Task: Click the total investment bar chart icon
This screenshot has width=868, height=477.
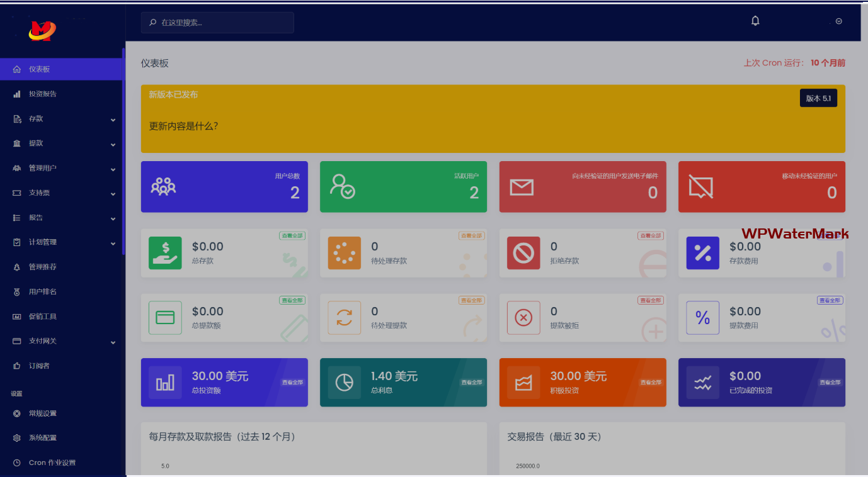Action: pyautogui.click(x=165, y=383)
